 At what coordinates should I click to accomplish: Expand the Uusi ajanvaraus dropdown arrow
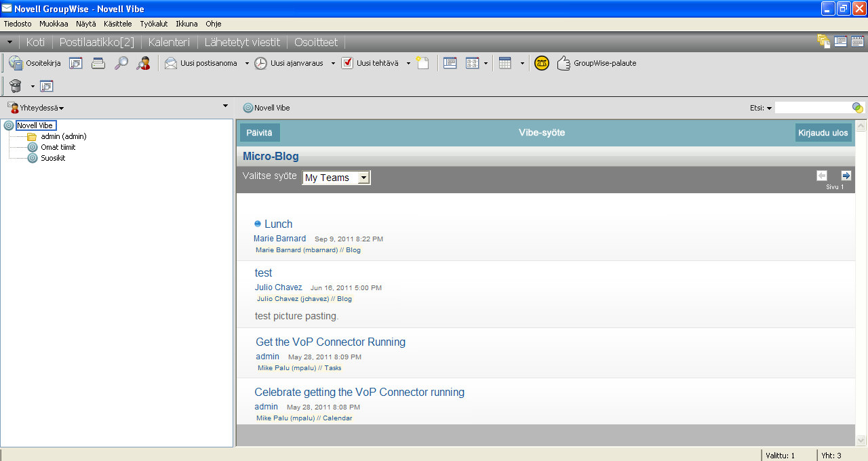333,63
